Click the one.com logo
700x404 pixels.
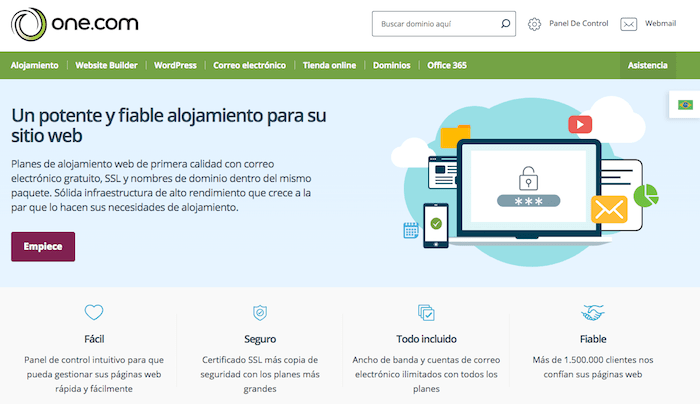(75, 24)
